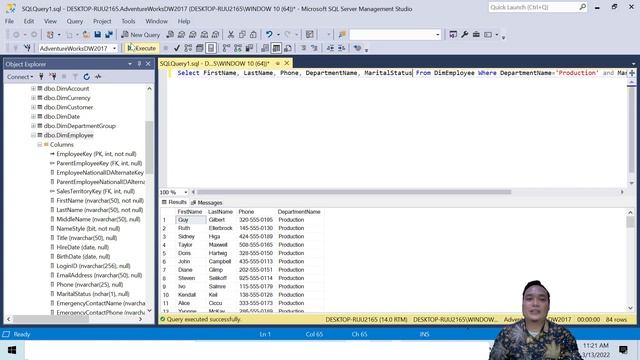
Task: Toggle Include Actual Execution Plan button
Action: coord(227,48)
